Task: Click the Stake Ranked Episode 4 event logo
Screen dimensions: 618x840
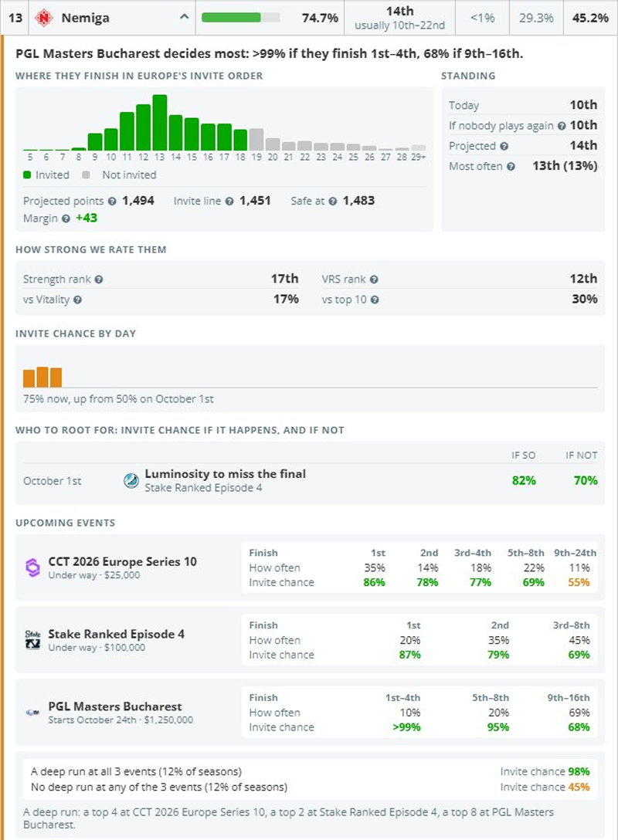Action: [x=32, y=639]
